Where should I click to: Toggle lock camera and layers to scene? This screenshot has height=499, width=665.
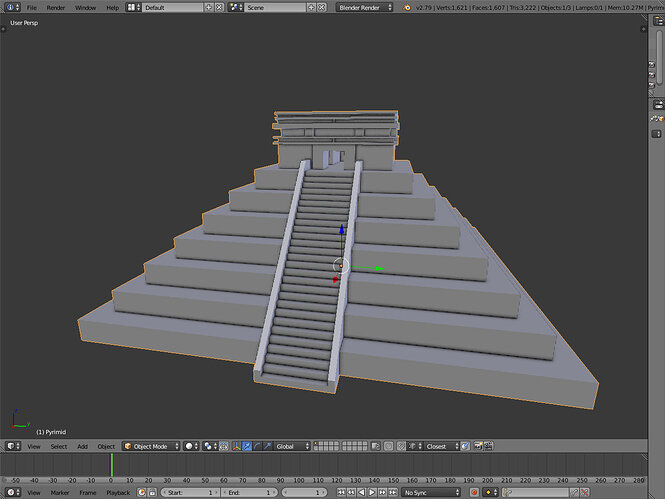[375, 446]
